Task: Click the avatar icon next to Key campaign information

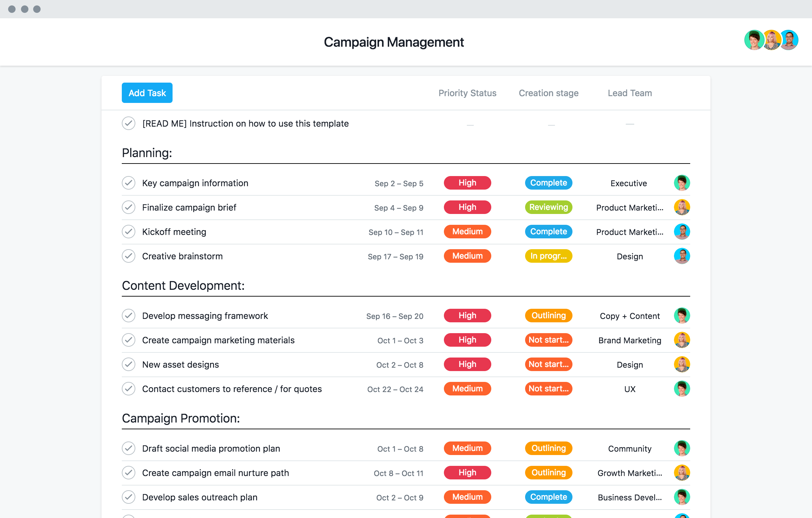Action: point(682,183)
